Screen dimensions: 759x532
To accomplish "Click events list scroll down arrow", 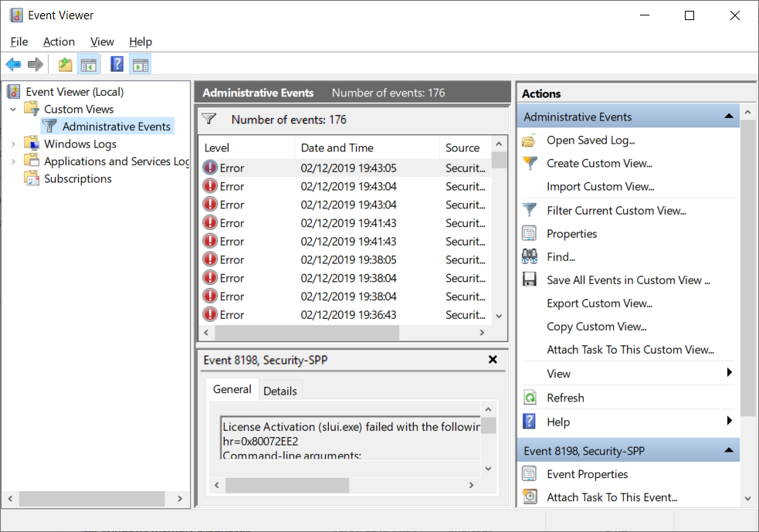I will coord(499,316).
